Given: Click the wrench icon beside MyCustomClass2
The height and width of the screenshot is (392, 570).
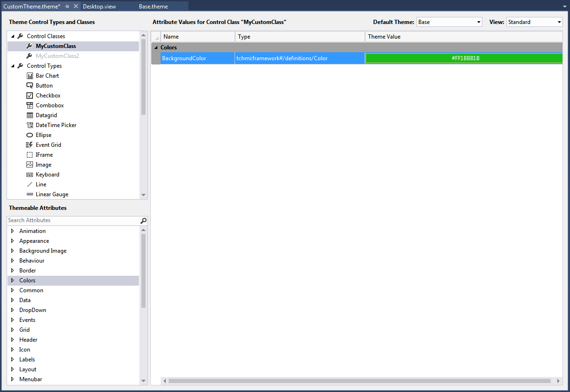Looking at the screenshot, I should (x=29, y=56).
